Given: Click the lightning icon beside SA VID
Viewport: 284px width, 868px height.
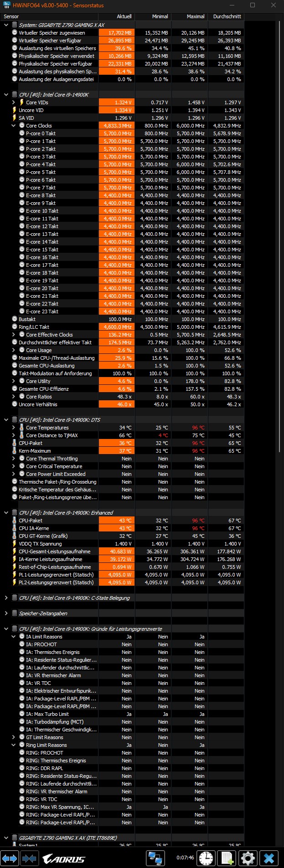Looking at the screenshot, I should point(14,118).
